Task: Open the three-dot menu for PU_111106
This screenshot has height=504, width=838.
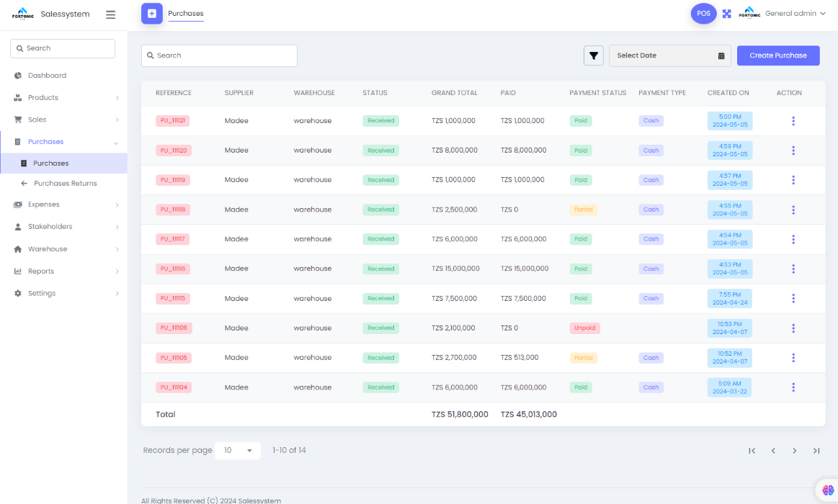Action: pyautogui.click(x=793, y=328)
